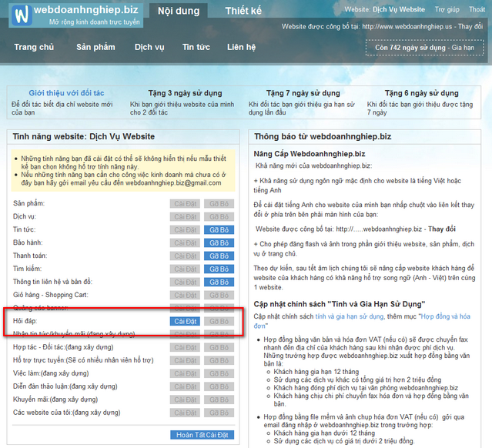Click the Giỏ hàng - Shopping Cart label
Viewport: 492px width, 448px height.
point(51,295)
